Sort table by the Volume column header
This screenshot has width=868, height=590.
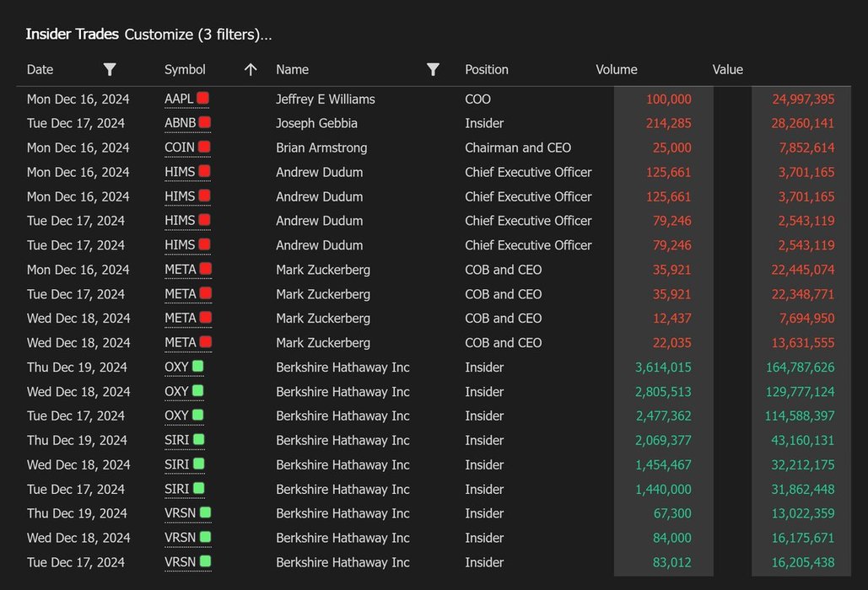tap(617, 70)
